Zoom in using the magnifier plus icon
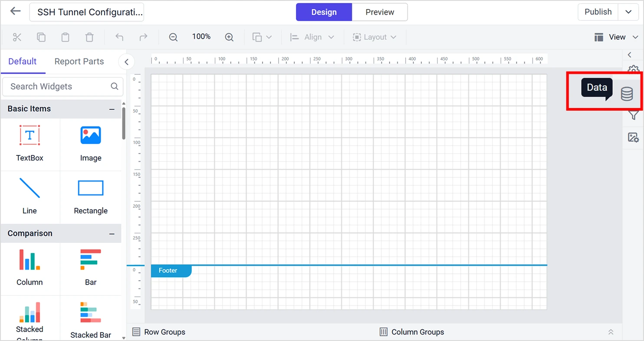 [x=229, y=37]
